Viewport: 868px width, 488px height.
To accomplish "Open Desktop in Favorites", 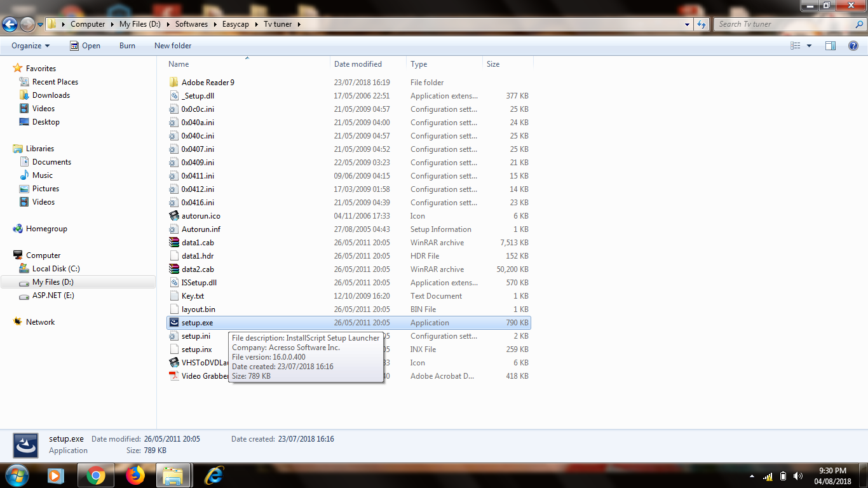I will tap(46, 122).
